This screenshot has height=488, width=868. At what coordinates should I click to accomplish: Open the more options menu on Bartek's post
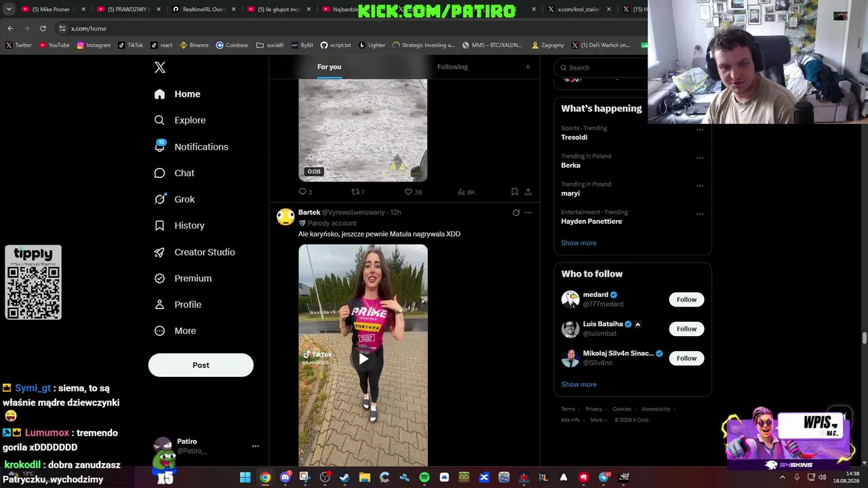tap(528, 213)
